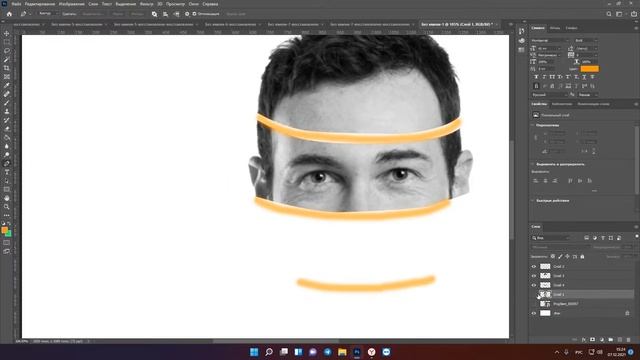The height and width of the screenshot is (360, 640).
Task: Hide the Слой 3 layer
Action: click(x=533, y=276)
